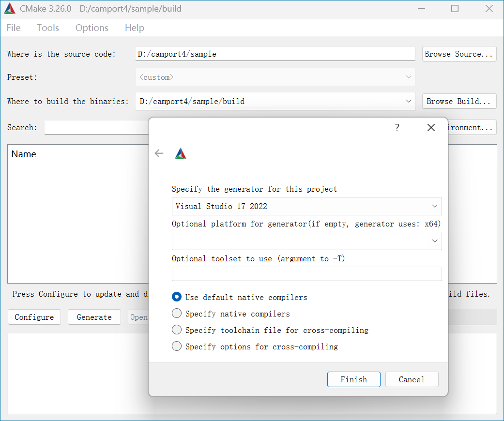The width and height of the screenshot is (504, 421).
Task: Click 'Specify the generator for this project' label
Action: (x=254, y=189)
